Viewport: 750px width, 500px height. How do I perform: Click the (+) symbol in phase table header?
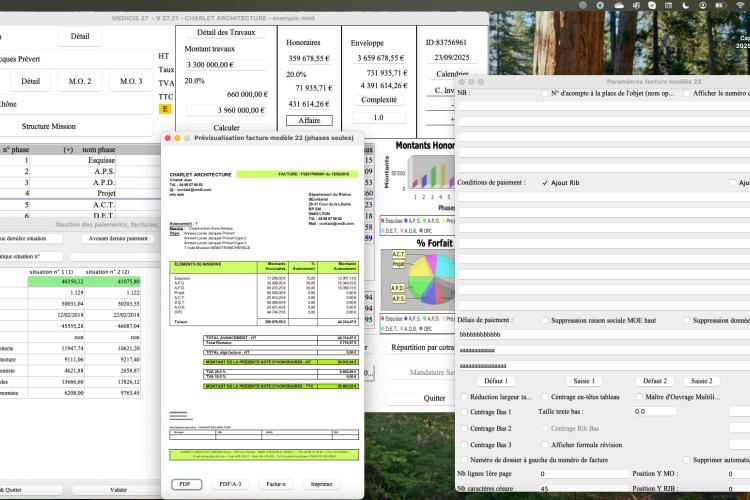coord(68,150)
